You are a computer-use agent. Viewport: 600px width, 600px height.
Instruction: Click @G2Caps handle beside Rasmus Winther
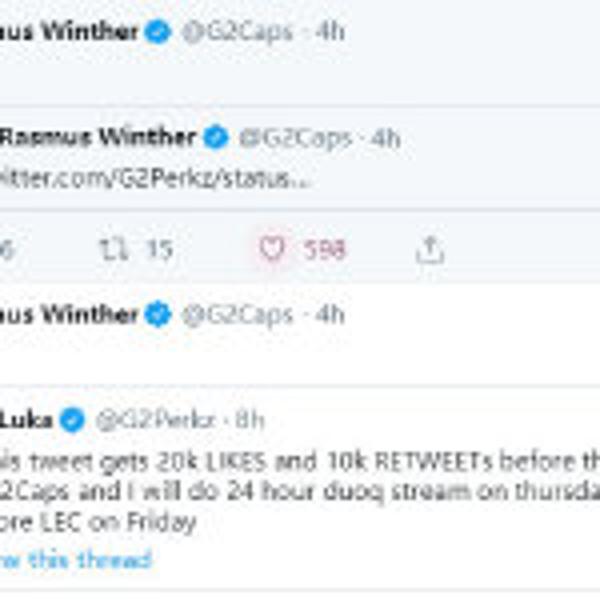click(295, 138)
